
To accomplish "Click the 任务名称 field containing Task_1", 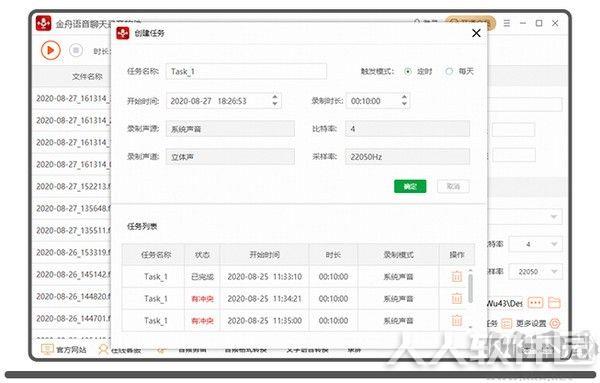I will point(246,72).
